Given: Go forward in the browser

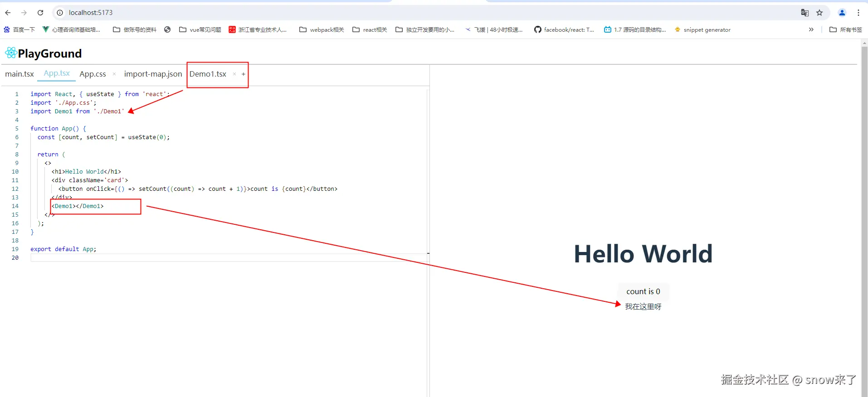Looking at the screenshot, I should click(x=24, y=13).
